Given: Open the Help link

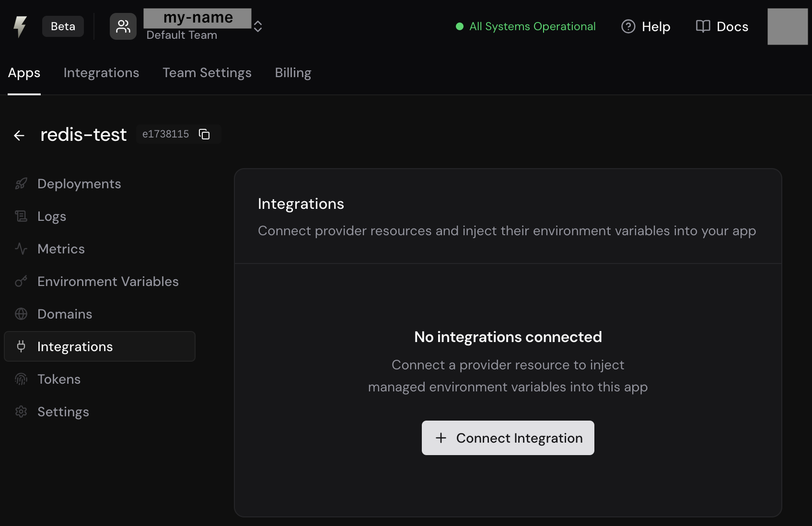Looking at the screenshot, I should [x=646, y=26].
